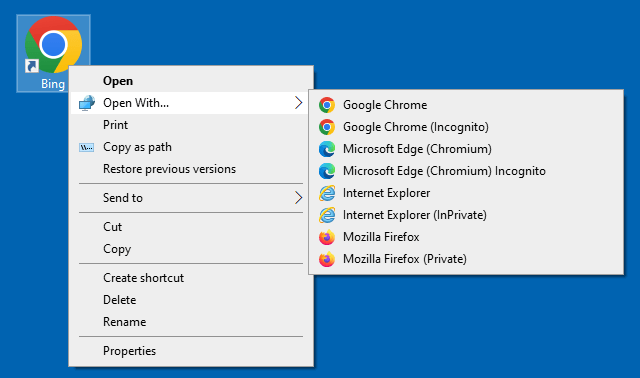Click the Open With globe icon

[87, 103]
